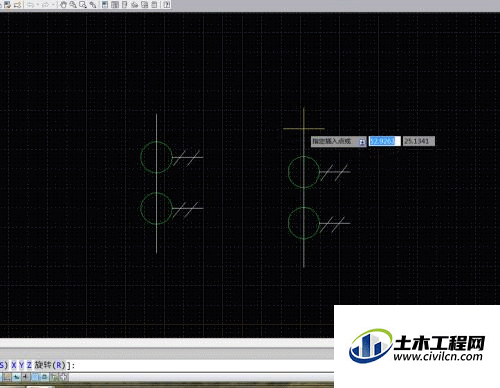Activate the realtime Zoom magnifier tool
The height and width of the screenshot is (388, 500).
[73, 5]
